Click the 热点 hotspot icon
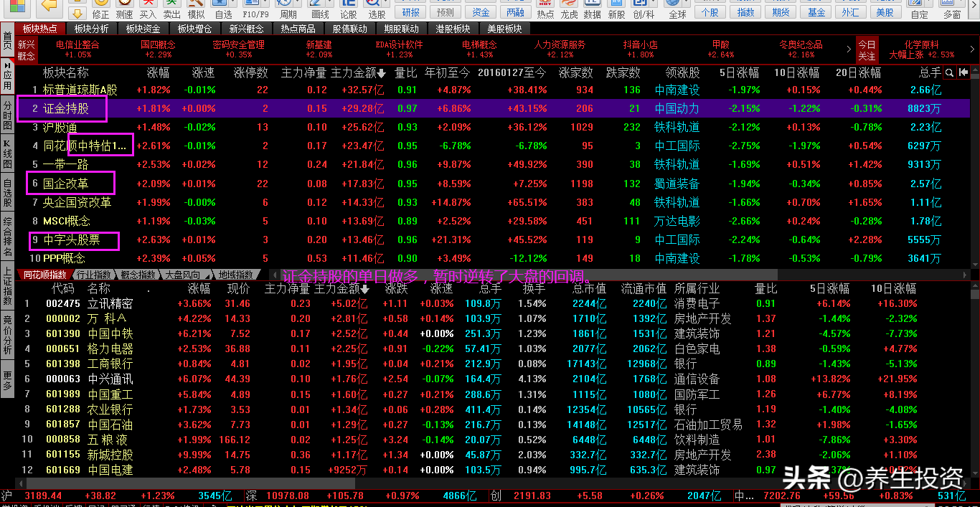This screenshot has width=980, height=507. (545, 9)
